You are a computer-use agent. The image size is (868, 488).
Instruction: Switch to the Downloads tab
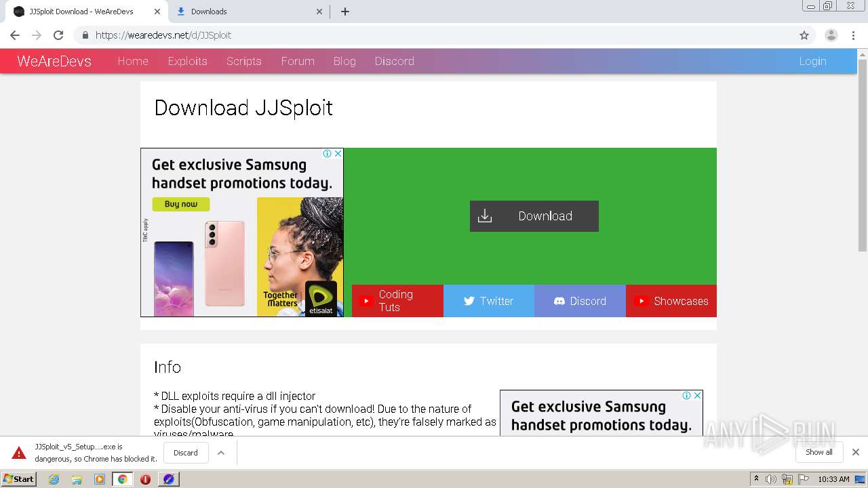click(x=249, y=12)
